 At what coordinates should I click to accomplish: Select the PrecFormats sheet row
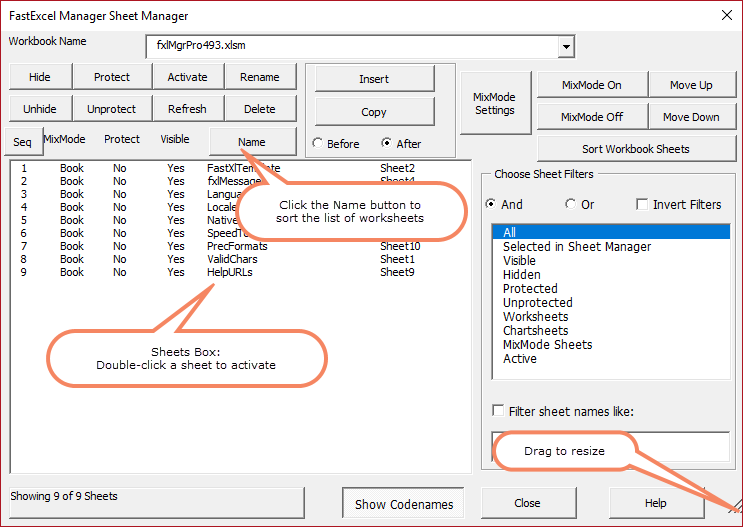point(240,246)
